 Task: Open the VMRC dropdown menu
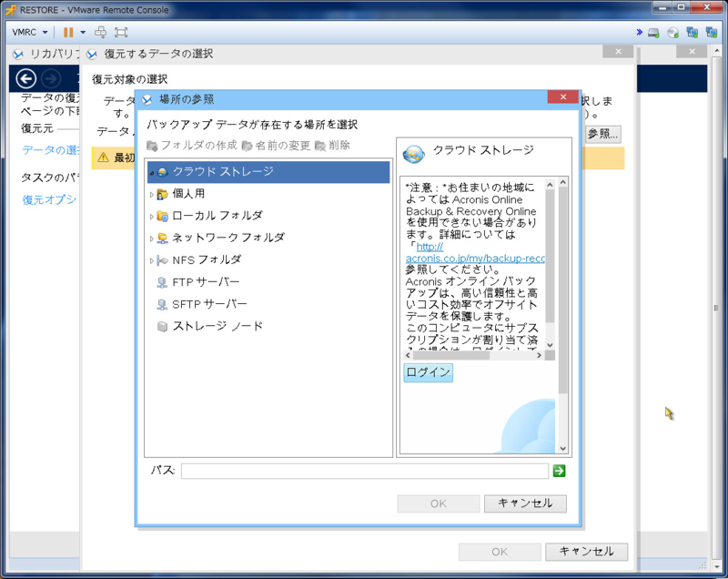pos(30,32)
